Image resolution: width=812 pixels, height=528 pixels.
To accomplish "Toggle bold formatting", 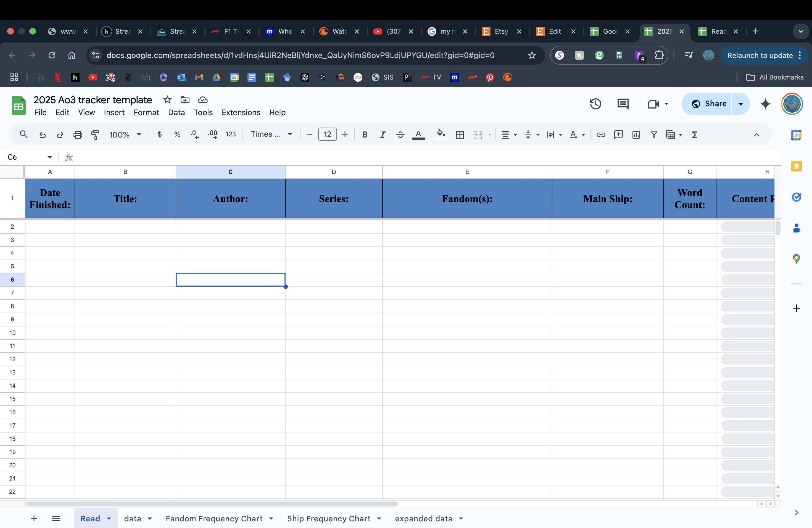I will [x=365, y=134].
